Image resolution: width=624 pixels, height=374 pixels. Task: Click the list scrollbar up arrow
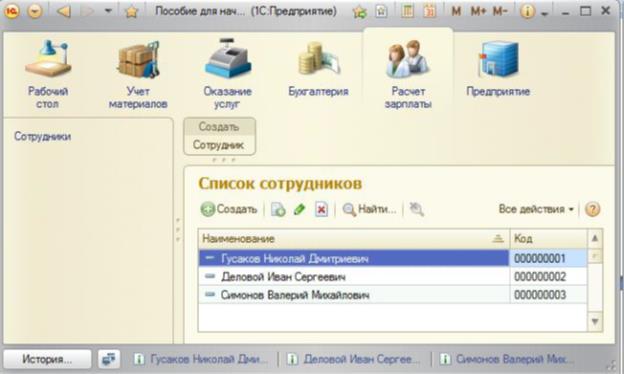tap(595, 238)
